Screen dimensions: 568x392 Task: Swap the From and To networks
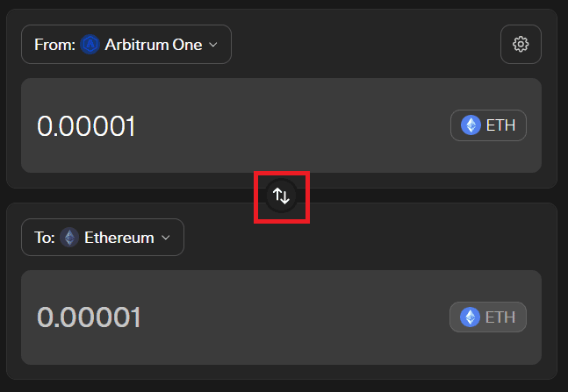281,196
